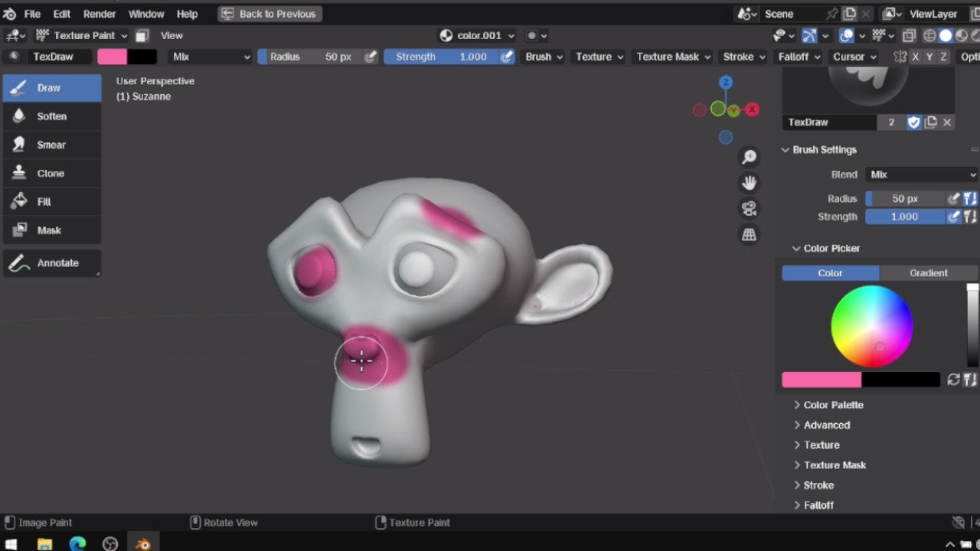Screen dimensions: 980x551
Task: Duplicate the TexDraw brush datablock
Action: click(x=931, y=122)
